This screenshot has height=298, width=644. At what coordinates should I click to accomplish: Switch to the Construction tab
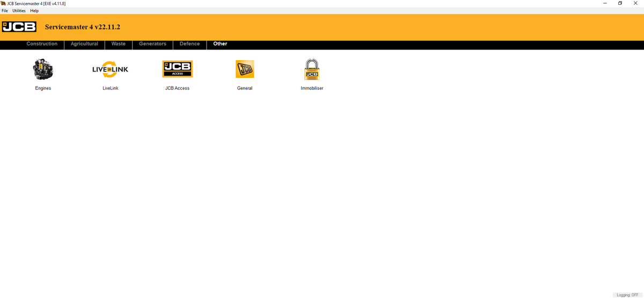42,44
